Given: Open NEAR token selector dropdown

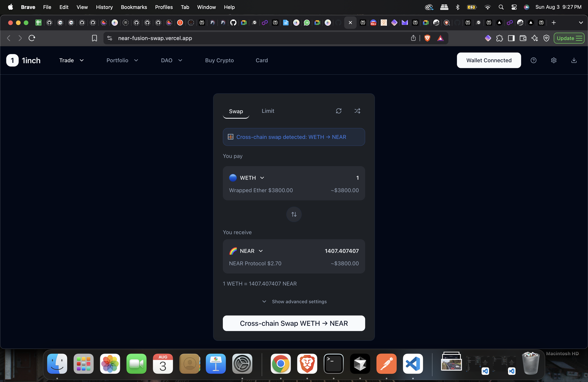Looking at the screenshot, I should coord(246,251).
